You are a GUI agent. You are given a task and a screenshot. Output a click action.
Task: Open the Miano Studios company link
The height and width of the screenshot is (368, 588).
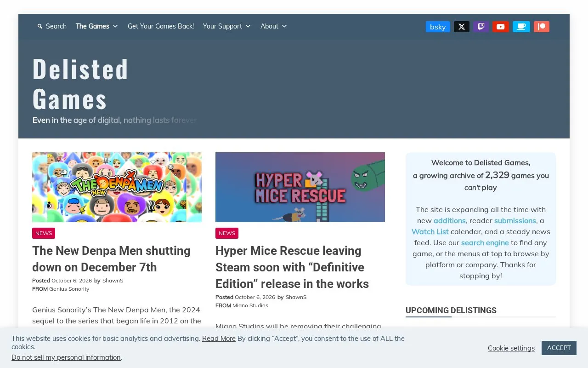pyautogui.click(x=250, y=305)
